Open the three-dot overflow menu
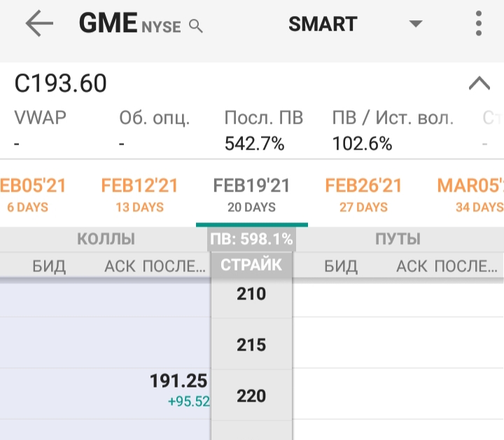This screenshot has width=504, height=440. pyautogui.click(x=479, y=23)
